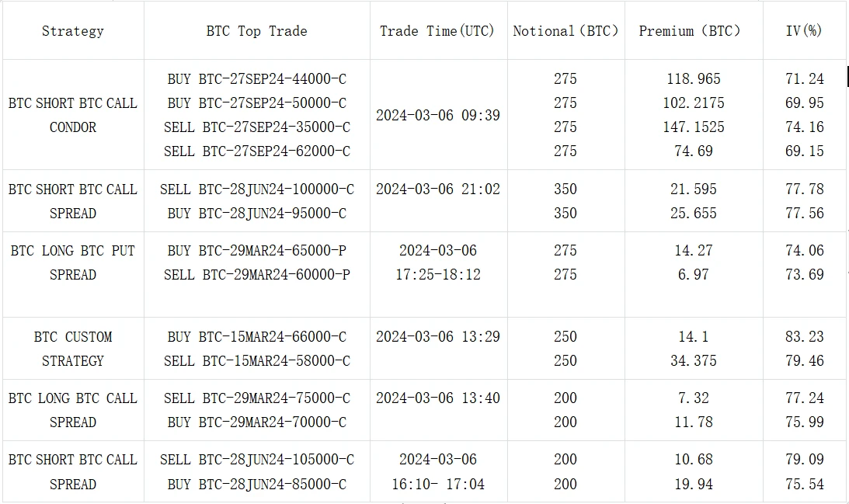
Task: Click BUY BTC-29MAR24-70000-C trade entry
Action: click(x=256, y=422)
